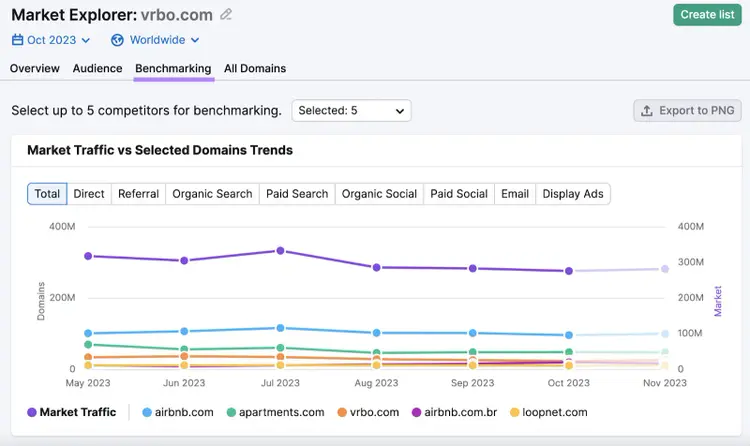Expand the Selected: 5 competitors dropdown
750x446 pixels.
click(x=352, y=111)
